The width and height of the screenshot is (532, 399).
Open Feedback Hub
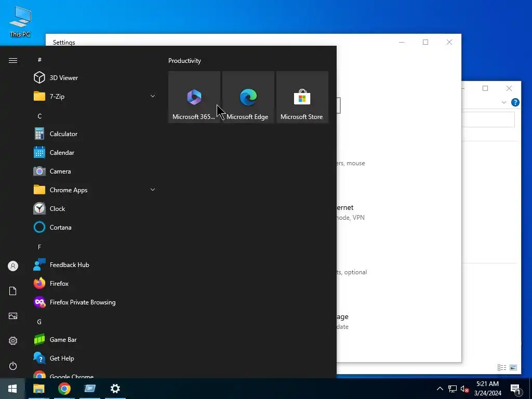(x=95, y=264)
